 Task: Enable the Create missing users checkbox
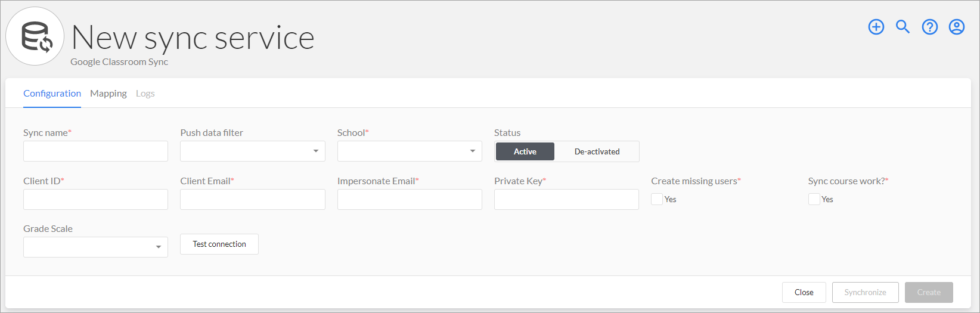657,199
